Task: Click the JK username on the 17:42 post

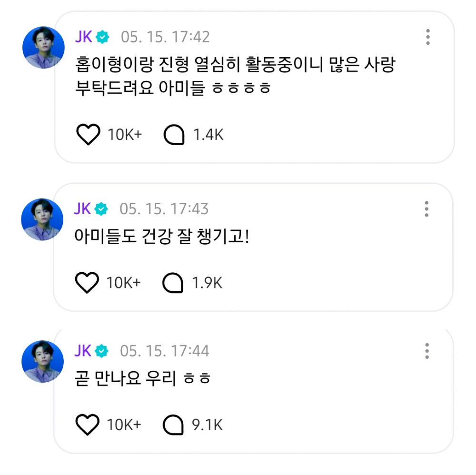Action: [x=84, y=37]
